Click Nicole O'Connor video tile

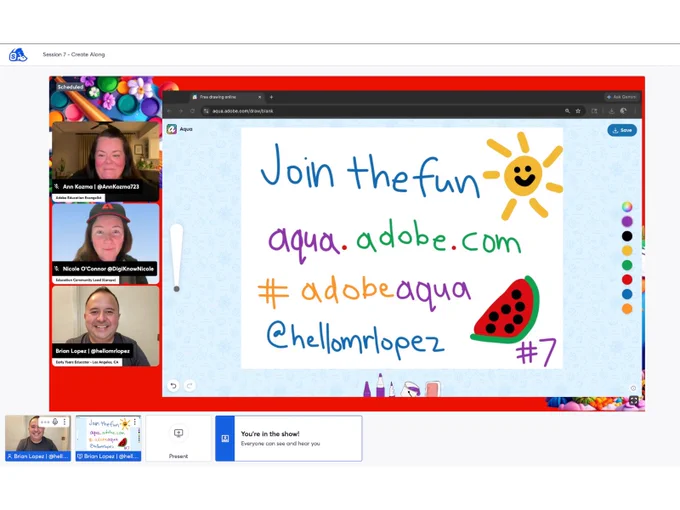(x=105, y=243)
